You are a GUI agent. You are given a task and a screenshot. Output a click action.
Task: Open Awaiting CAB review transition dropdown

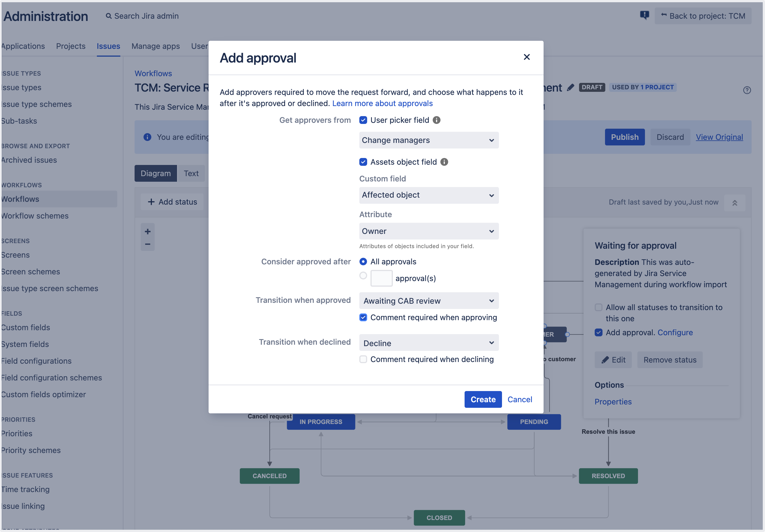(429, 301)
